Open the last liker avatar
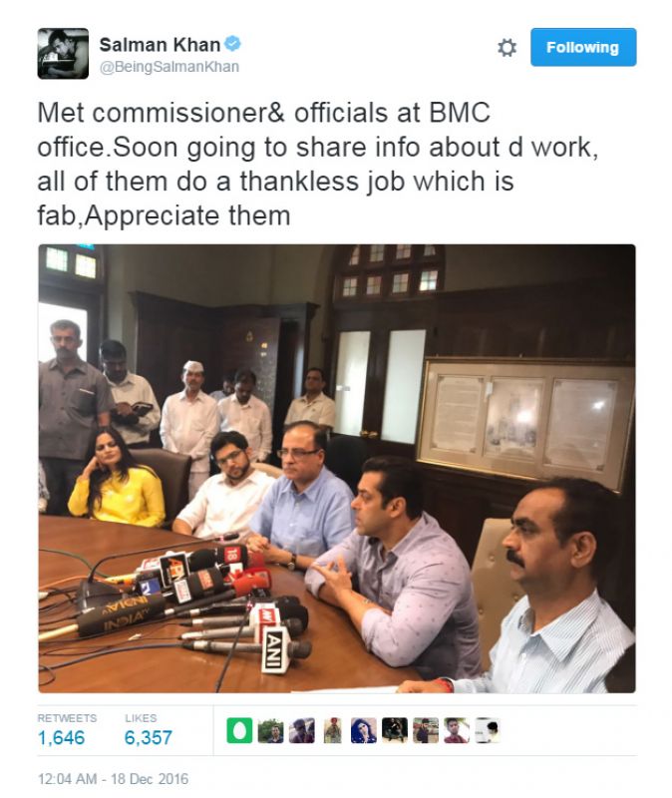The width and height of the screenshot is (672, 798). (488, 730)
